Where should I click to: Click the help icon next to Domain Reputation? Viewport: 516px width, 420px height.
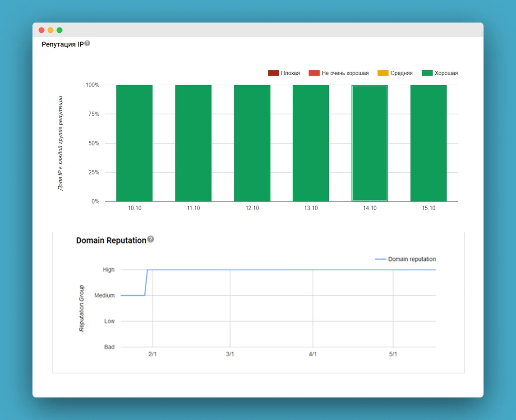(x=151, y=239)
